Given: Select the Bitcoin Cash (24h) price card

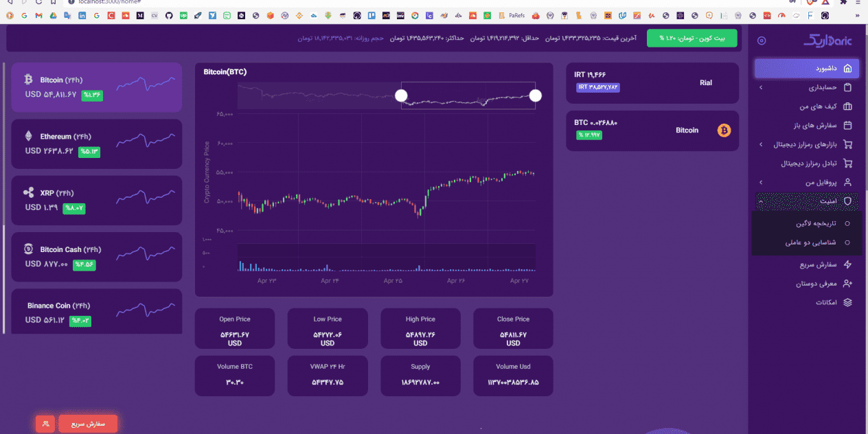Looking at the screenshot, I should click(x=97, y=257).
